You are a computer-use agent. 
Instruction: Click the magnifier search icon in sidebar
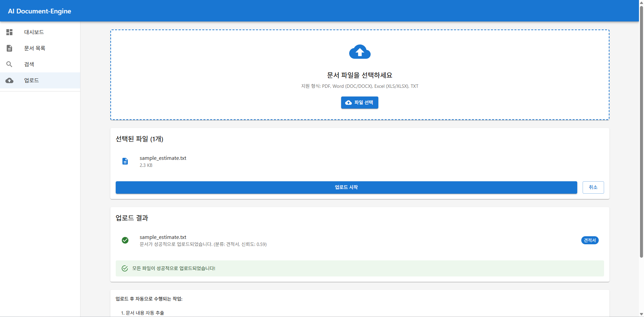coord(9,64)
